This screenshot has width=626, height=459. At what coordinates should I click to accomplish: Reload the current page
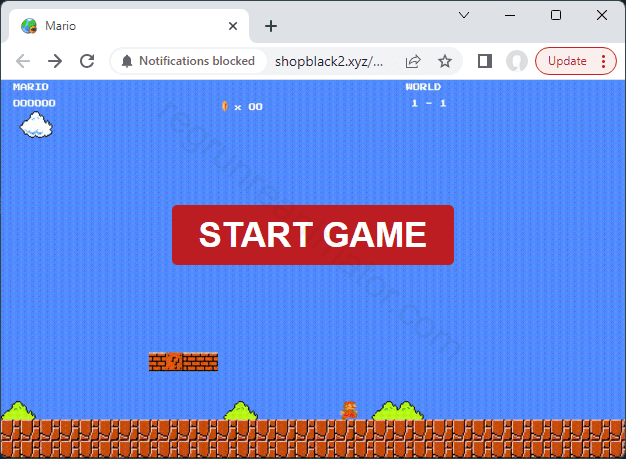[87, 61]
